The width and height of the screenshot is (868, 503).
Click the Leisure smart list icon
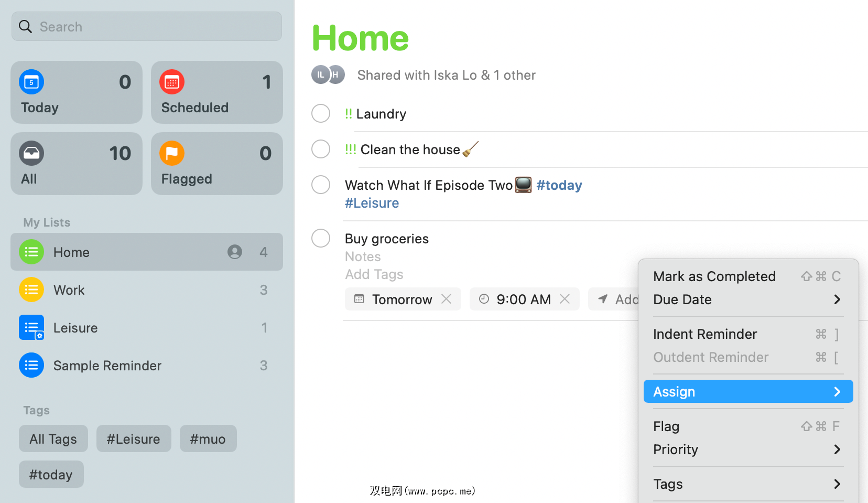coord(31,328)
